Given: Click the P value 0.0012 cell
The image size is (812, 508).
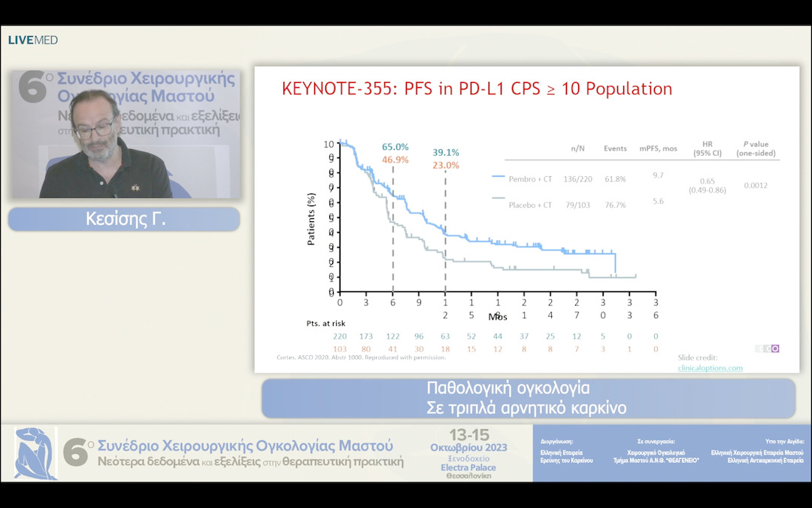Looking at the screenshot, I should [756, 185].
